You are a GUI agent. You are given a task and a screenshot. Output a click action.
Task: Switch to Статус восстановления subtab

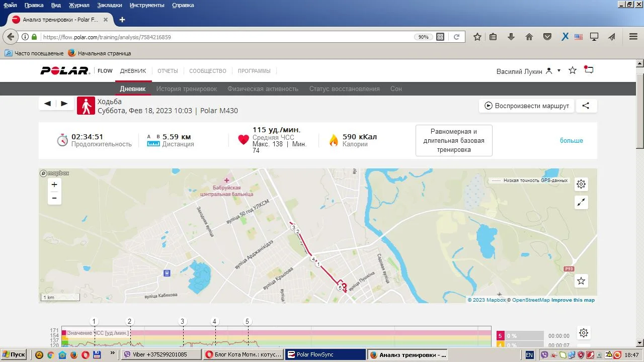[345, 88]
